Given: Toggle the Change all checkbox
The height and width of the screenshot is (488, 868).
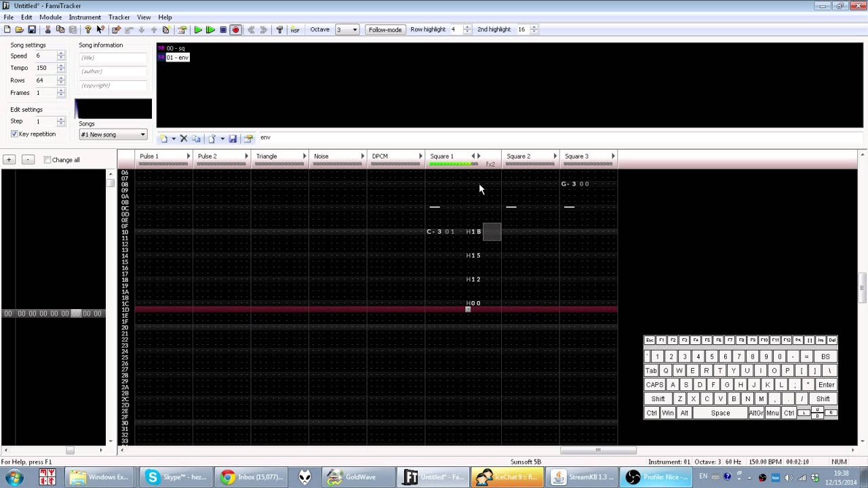Looking at the screenshot, I should click(47, 160).
